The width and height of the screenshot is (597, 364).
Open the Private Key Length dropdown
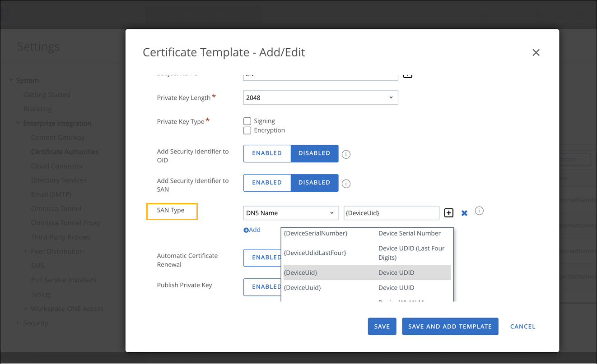coord(321,98)
